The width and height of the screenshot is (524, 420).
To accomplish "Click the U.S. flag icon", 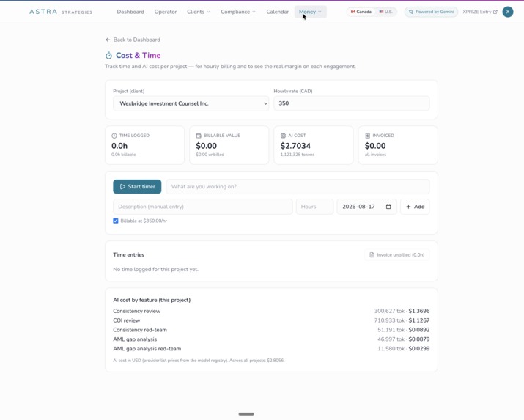I will [381, 12].
